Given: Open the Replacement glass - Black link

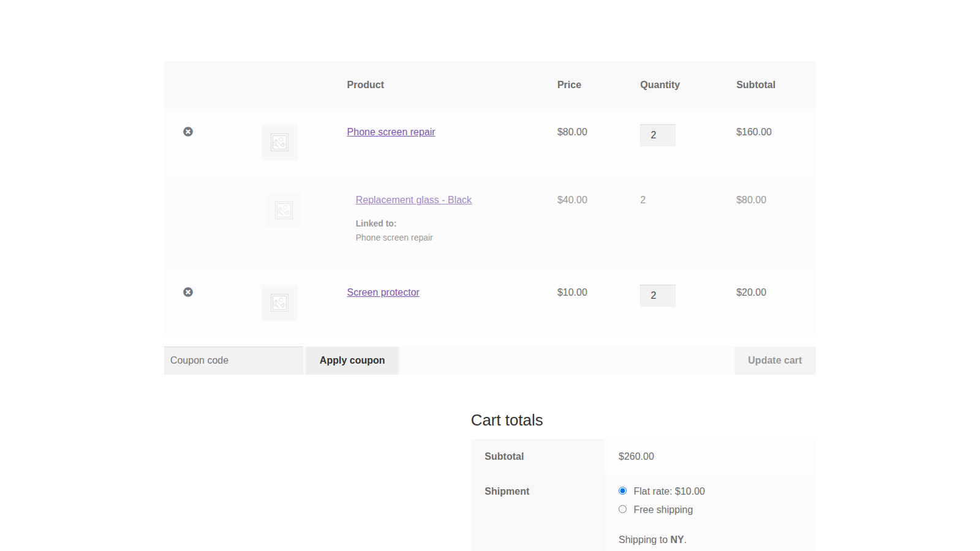Looking at the screenshot, I should 413,200.
